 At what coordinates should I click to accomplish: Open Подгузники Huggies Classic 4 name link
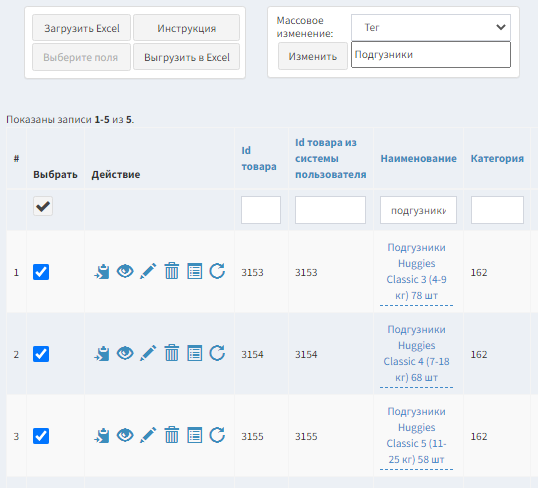(x=417, y=353)
